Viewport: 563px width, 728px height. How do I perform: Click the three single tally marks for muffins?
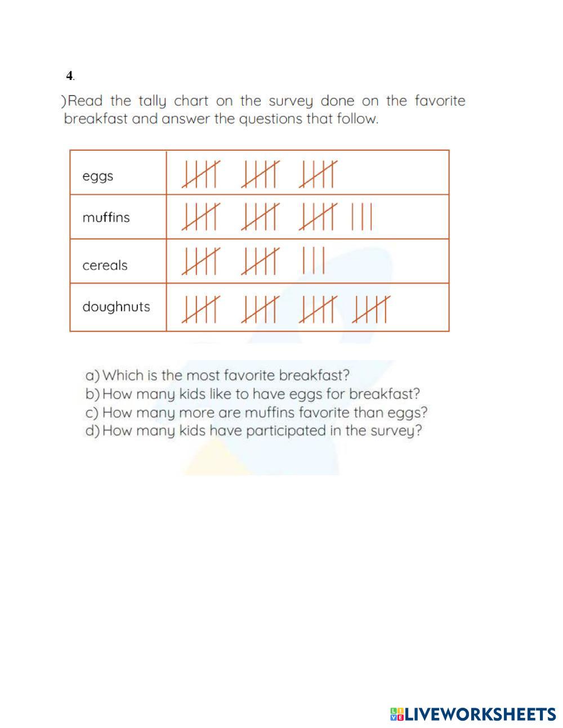coord(361,217)
